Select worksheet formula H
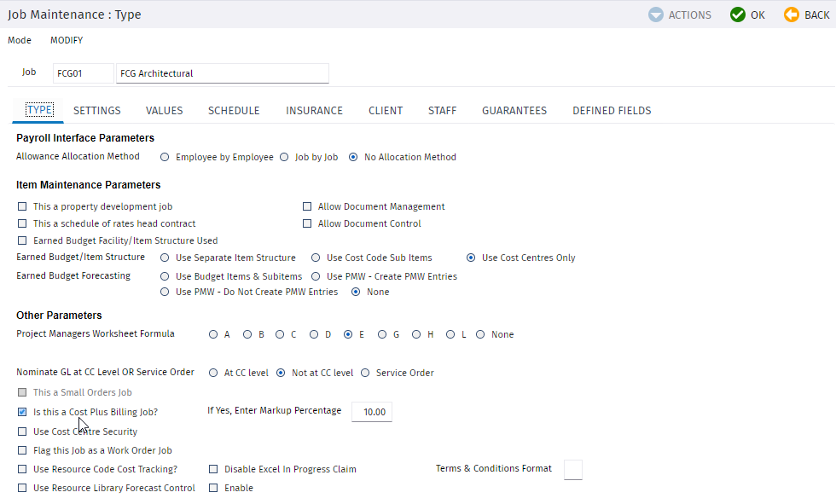The image size is (836, 504). click(x=416, y=334)
